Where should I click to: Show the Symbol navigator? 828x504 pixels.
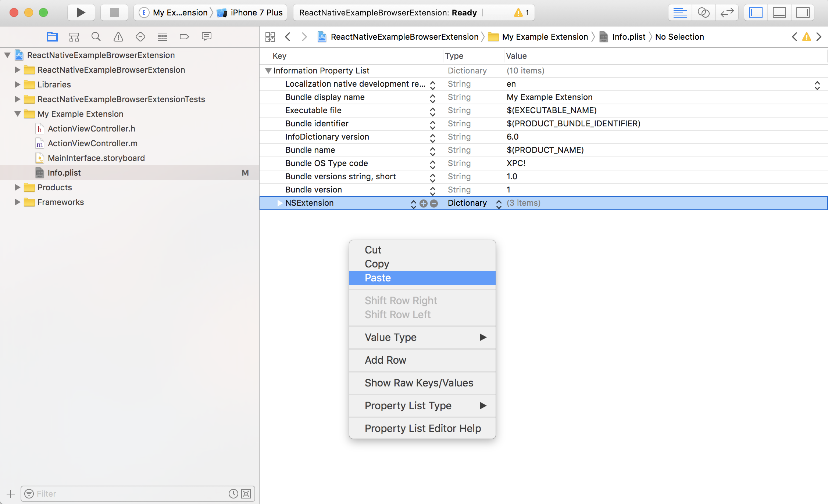coord(74,37)
